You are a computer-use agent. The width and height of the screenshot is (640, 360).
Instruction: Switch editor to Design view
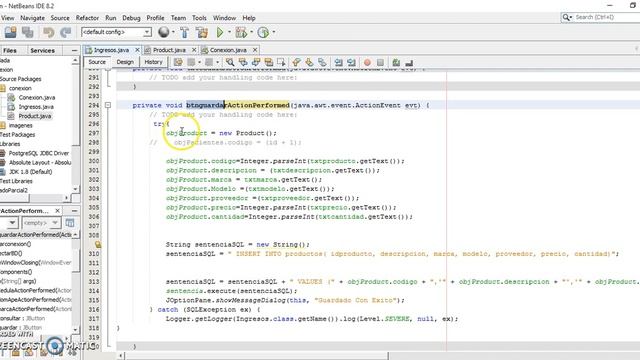point(125,62)
